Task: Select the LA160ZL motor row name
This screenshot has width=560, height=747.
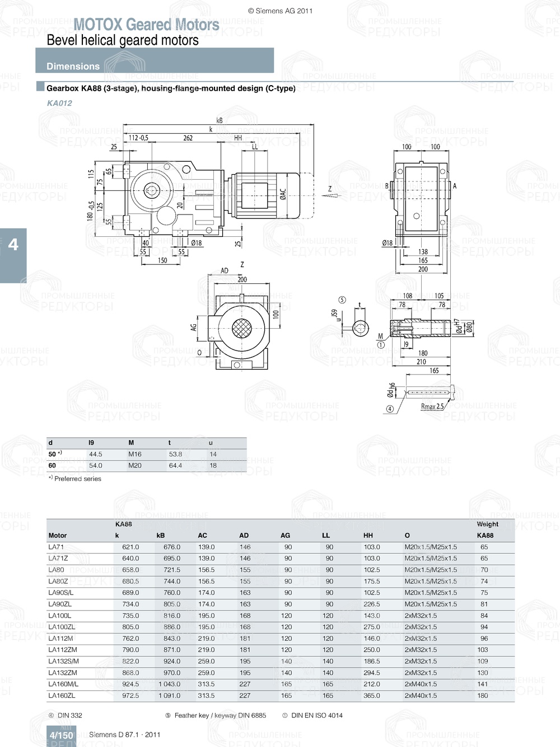Action: point(62,695)
